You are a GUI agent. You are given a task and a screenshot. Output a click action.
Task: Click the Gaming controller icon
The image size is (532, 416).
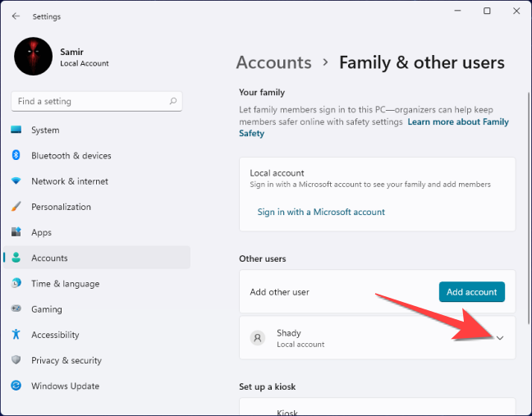coord(16,309)
